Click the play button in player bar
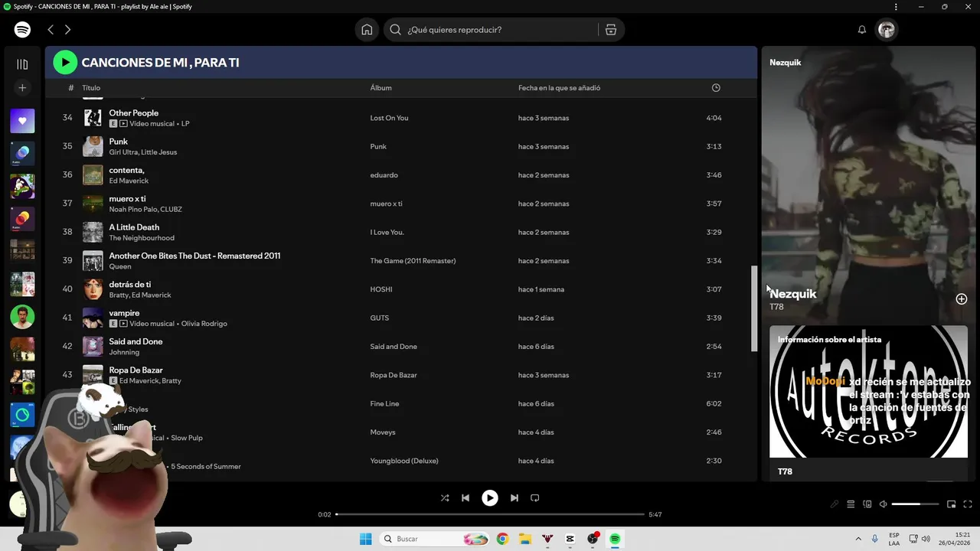 490,498
